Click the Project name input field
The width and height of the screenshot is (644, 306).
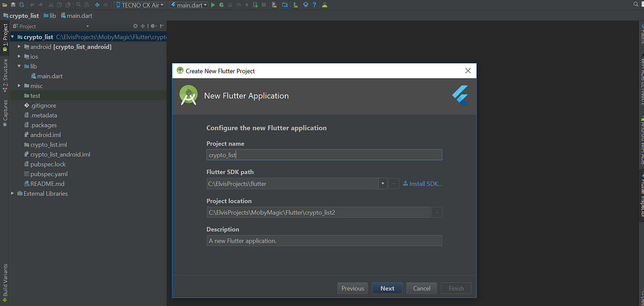pos(324,155)
